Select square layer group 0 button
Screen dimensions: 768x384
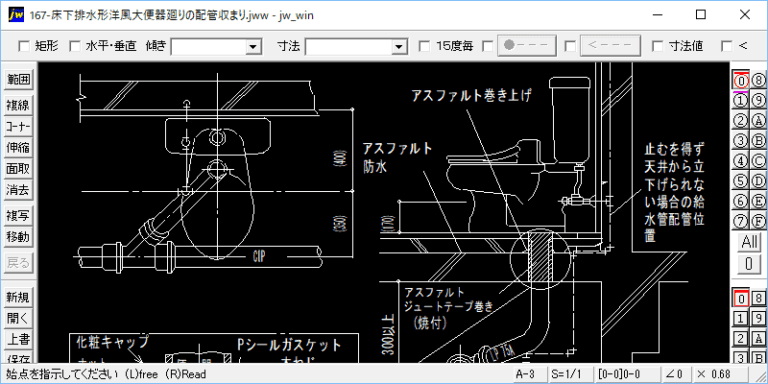click(x=741, y=297)
